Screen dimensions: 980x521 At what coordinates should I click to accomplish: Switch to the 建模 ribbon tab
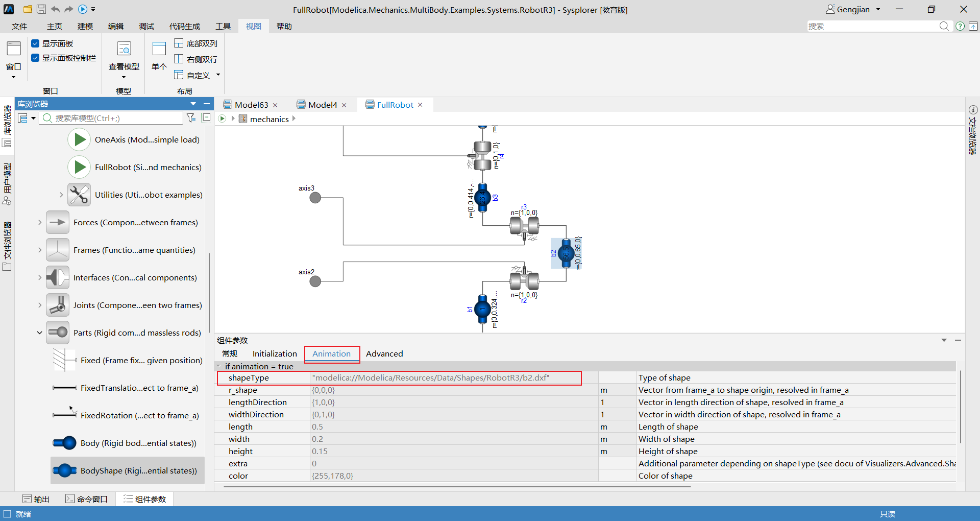tap(85, 26)
